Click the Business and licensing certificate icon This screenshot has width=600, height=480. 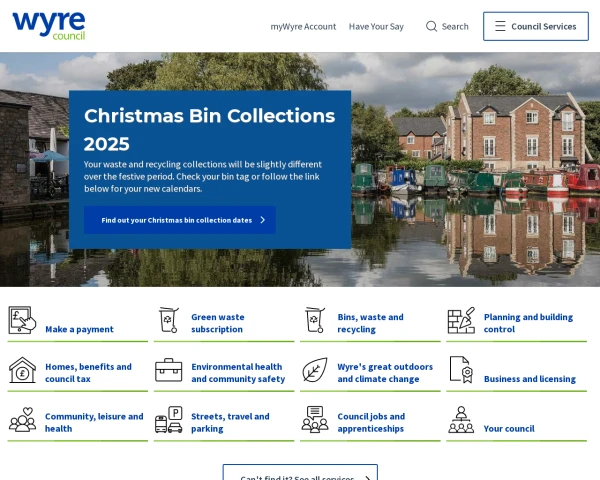coord(461,370)
